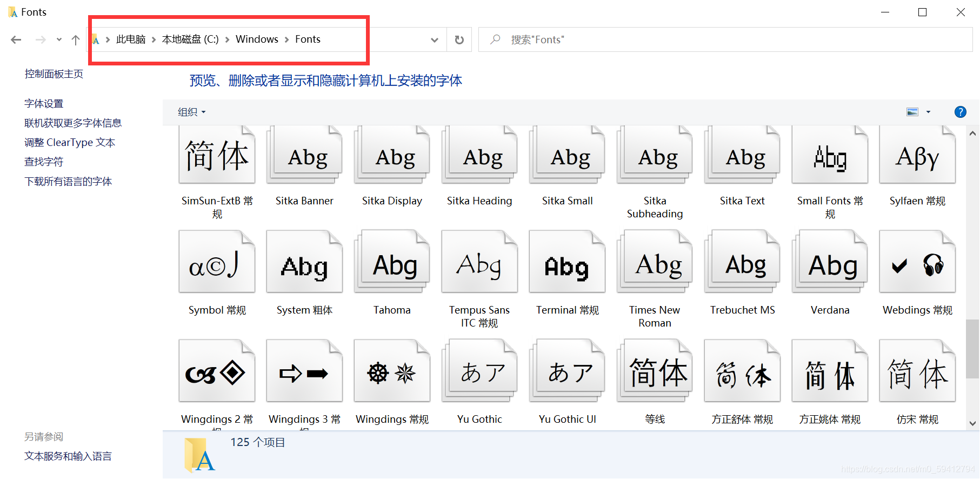
Task: Select the System 粗体 font icon
Action: click(305, 262)
